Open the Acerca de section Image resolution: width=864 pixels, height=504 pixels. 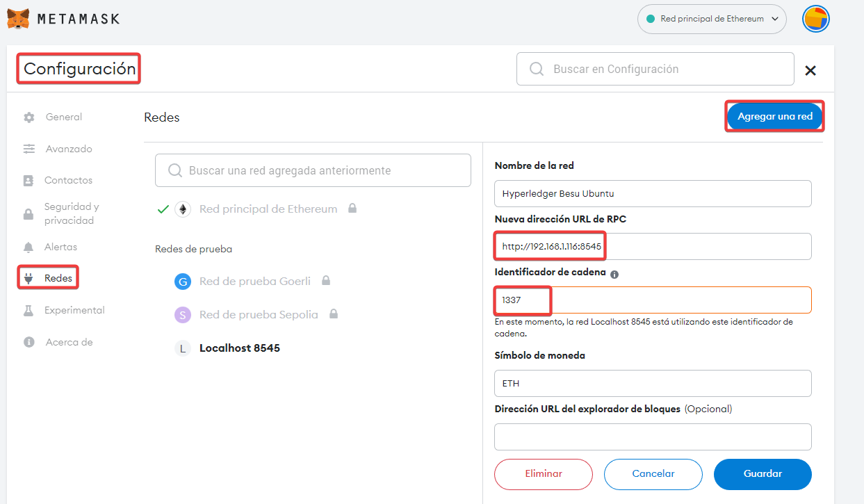(69, 342)
